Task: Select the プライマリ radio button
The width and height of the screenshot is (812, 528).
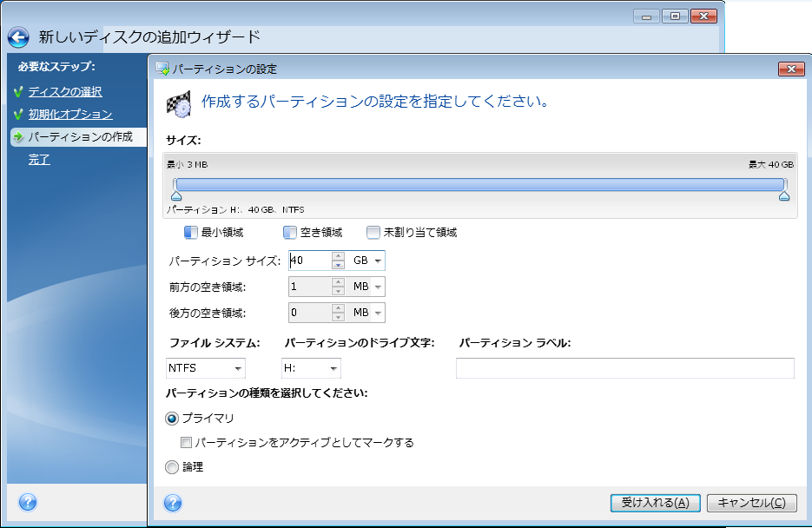Action: (x=172, y=419)
